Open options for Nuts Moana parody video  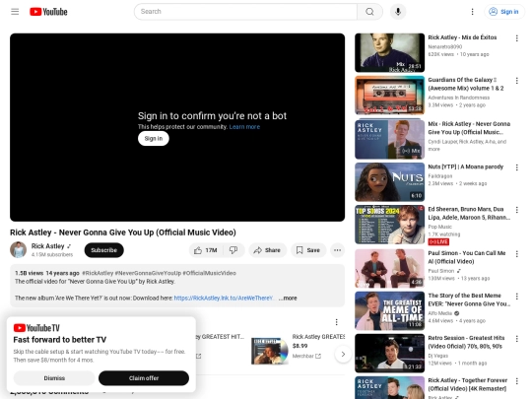[517, 167]
